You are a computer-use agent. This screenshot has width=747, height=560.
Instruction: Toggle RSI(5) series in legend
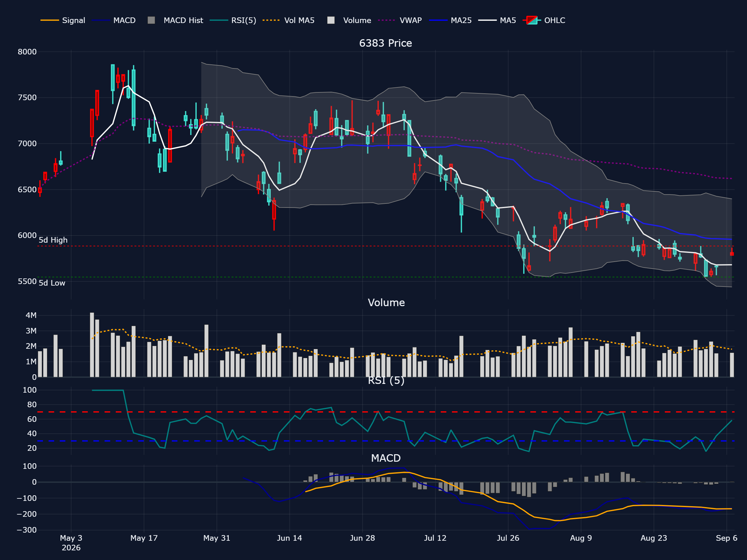(x=233, y=20)
